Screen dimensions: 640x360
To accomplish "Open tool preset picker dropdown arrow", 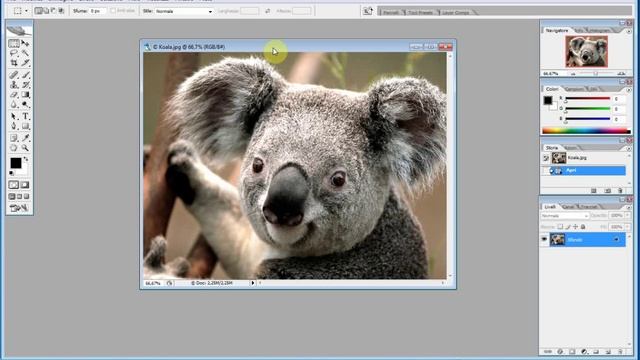I will click(x=27, y=11).
